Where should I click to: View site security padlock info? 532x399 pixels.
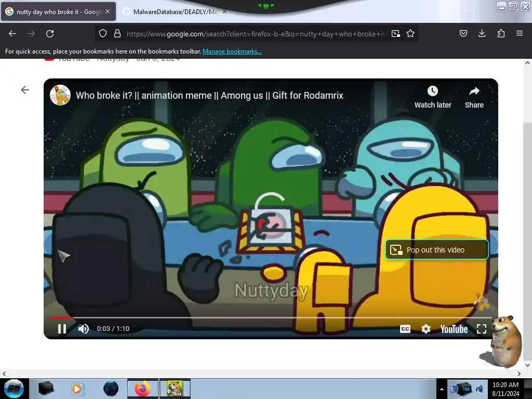point(117,33)
